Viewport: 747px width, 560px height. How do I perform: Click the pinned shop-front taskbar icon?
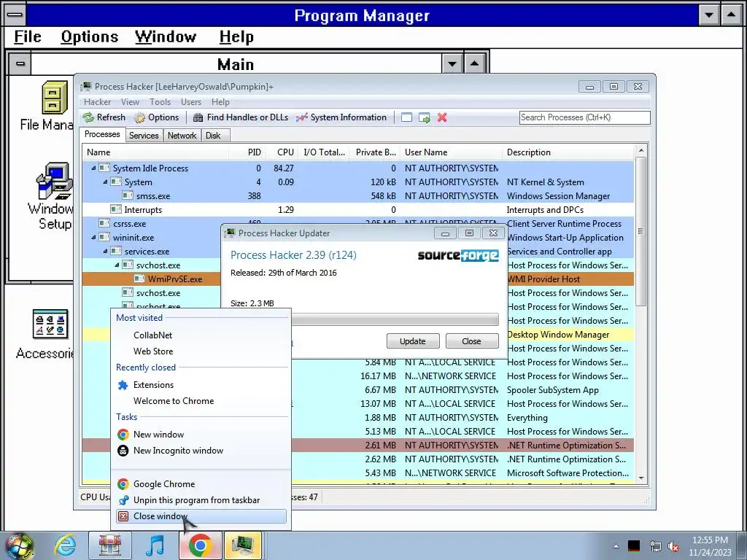[110, 545]
